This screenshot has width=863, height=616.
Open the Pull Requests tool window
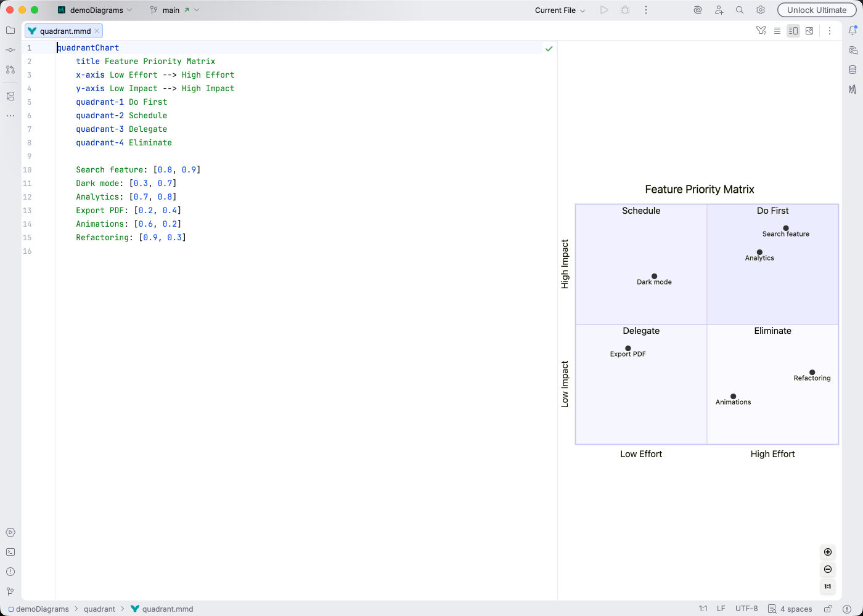coord(10,70)
